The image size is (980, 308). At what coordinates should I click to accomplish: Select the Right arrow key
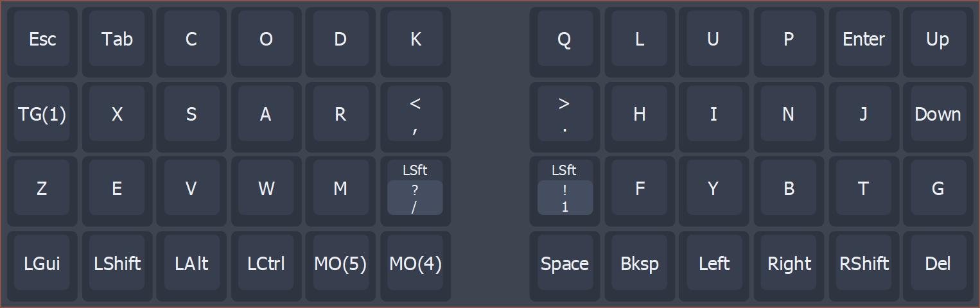point(789,264)
